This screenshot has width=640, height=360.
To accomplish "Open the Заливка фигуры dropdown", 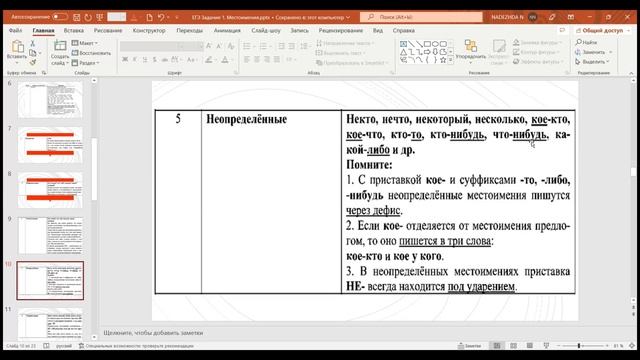I will [537, 42].
